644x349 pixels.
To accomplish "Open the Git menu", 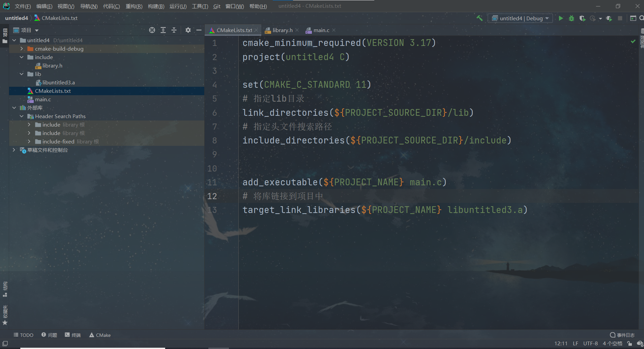I will click(x=216, y=6).
